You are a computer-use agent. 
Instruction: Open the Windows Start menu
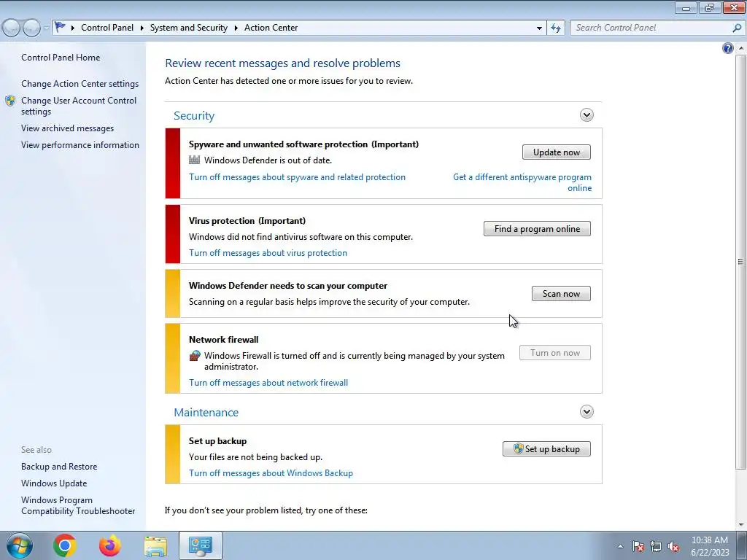pos(20,545)
